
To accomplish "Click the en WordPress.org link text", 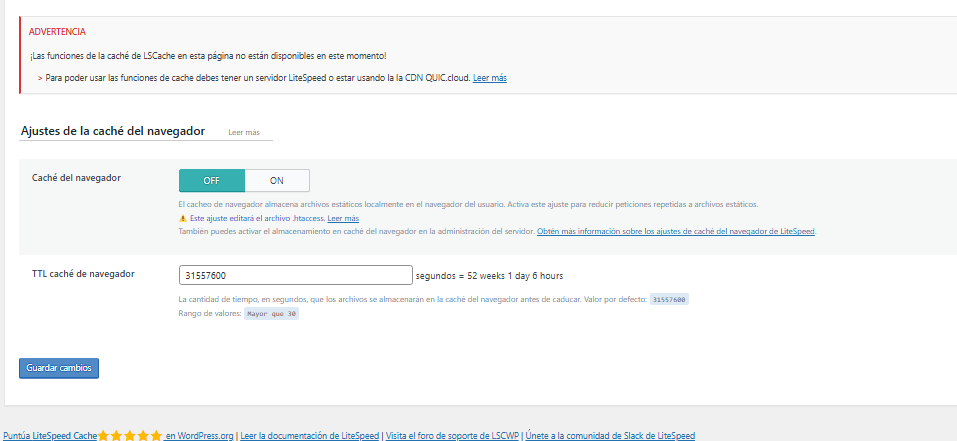I will click(200, 436).
